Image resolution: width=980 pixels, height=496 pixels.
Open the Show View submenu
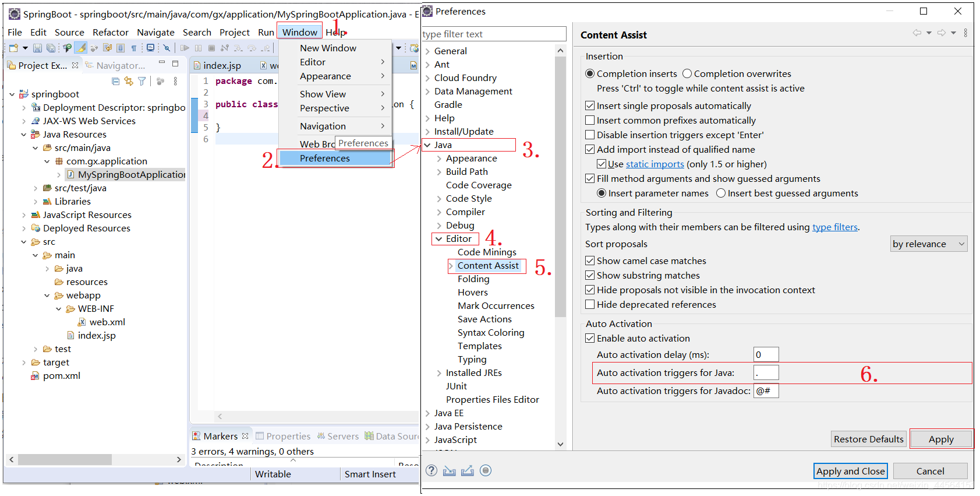coord(335,94)
